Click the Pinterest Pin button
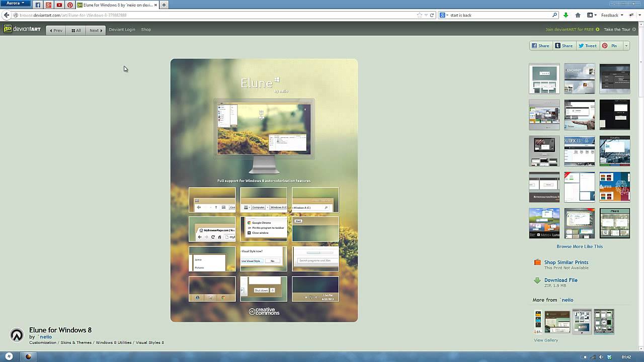The height and width of the screenshot is (362, 644). pyautogui.click(x=611, y=46)
